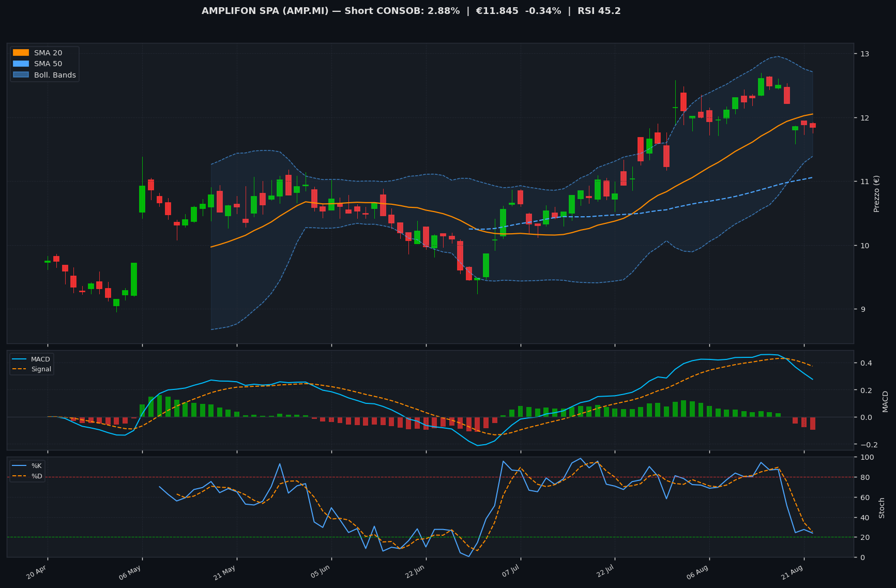Click the blue SMA 50 legend swatch
The height and width of the screenshot is (588, 896).
[x=21, y=64]
